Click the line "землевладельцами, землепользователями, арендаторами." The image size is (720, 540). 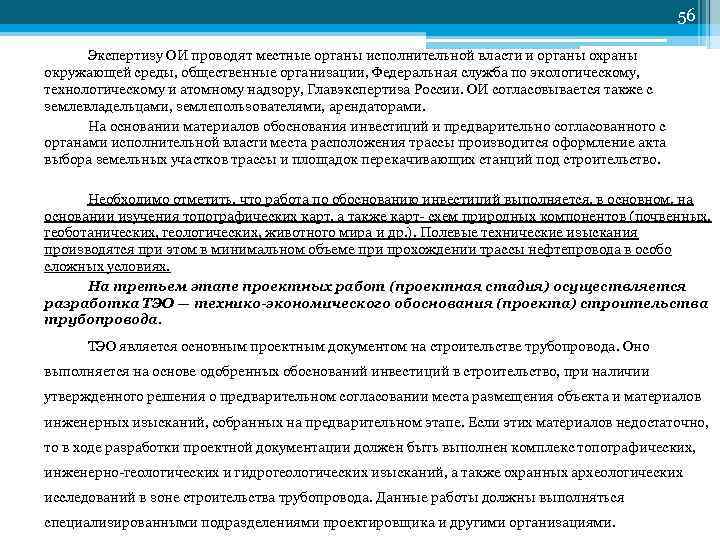click(235, 107)
